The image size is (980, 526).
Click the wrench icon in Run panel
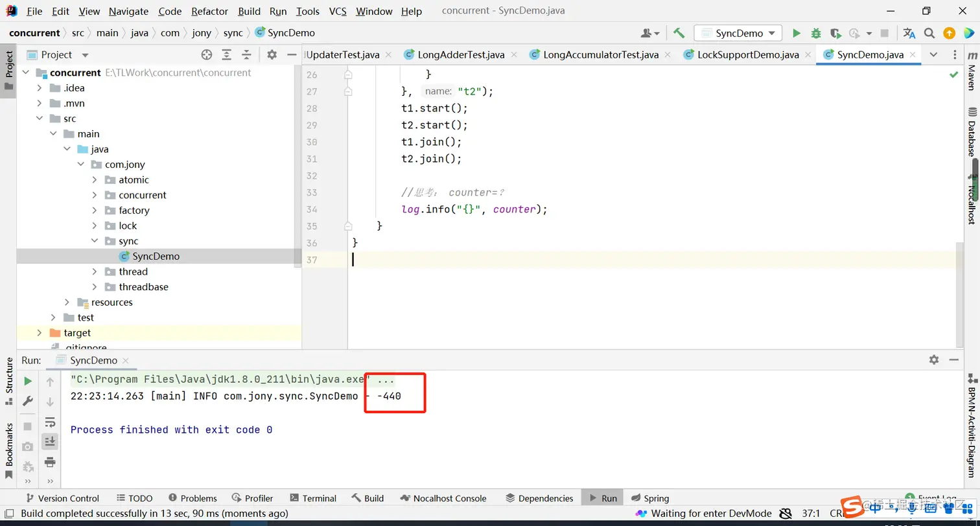click(x=28, y=402)
